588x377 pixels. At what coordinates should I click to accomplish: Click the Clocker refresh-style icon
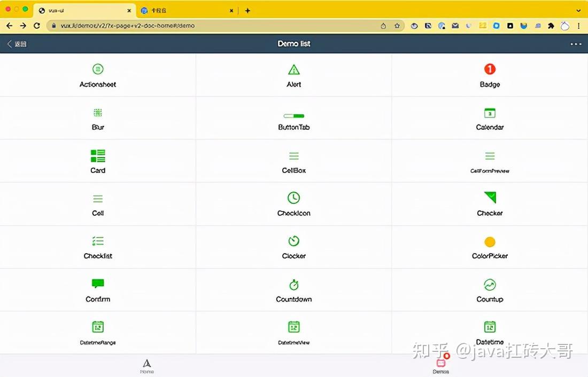pyautogui.click(x=293, y=241)
